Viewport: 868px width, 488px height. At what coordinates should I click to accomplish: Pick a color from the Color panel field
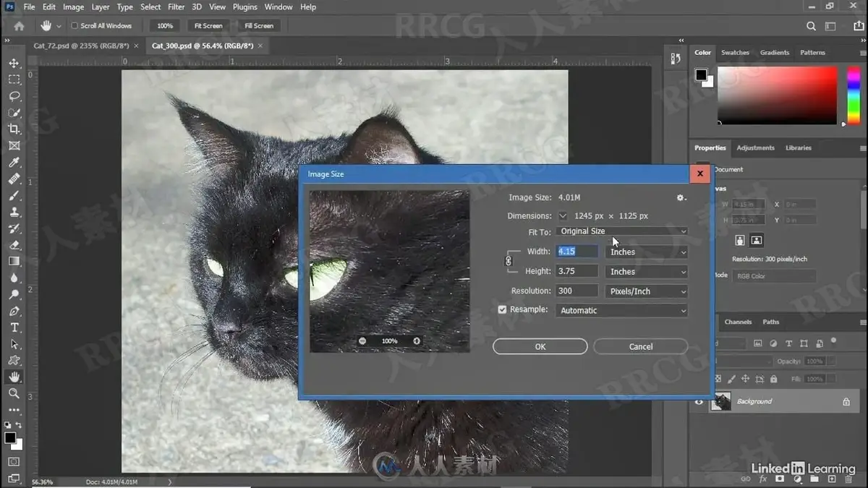pyautogui.click(x=778, y=95)
